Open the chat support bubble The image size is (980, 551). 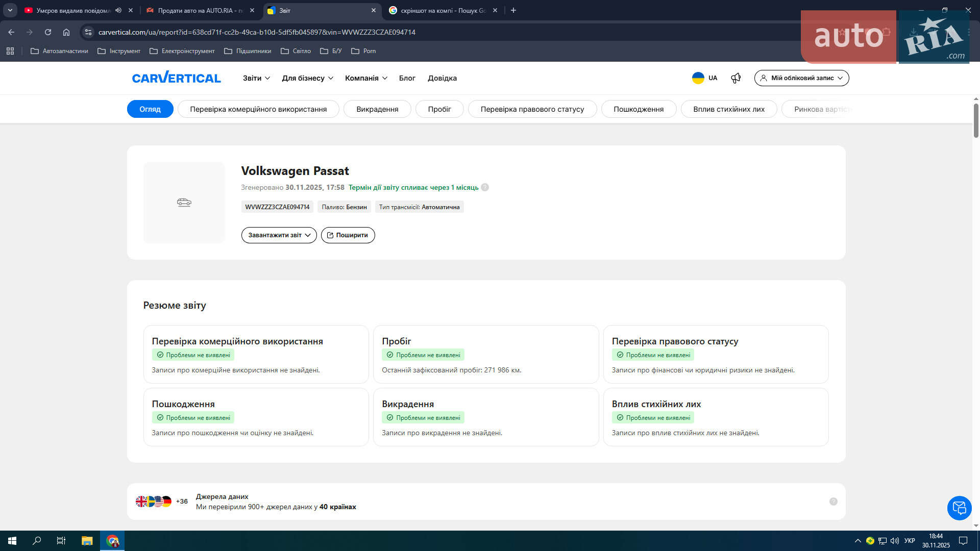point(959,508)
